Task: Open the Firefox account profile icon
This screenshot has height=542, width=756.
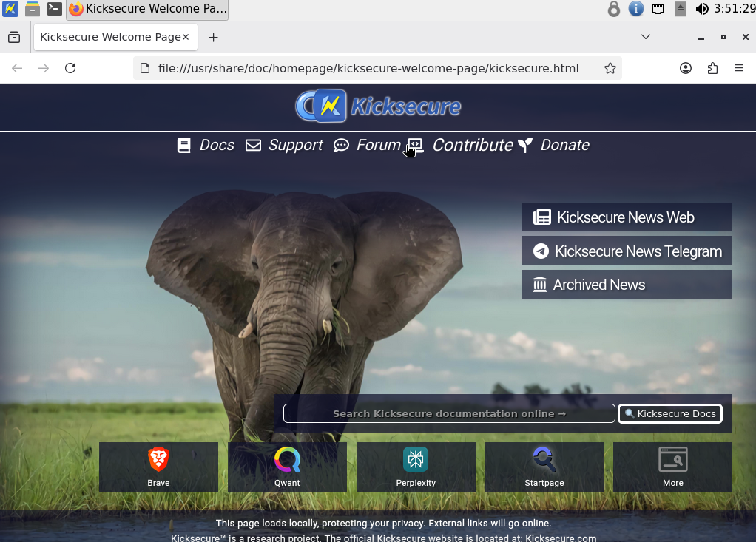Action: click(686, 68)
